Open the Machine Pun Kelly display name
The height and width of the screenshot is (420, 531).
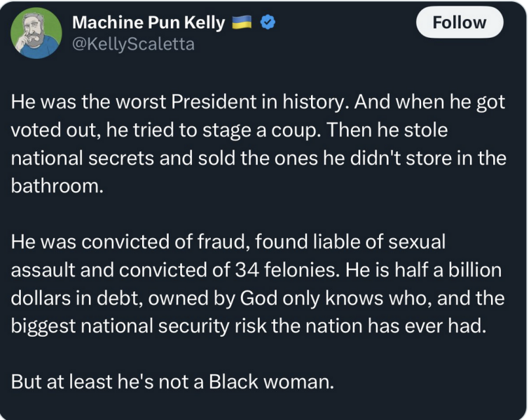pyautogui.click(x=149, y=23)
